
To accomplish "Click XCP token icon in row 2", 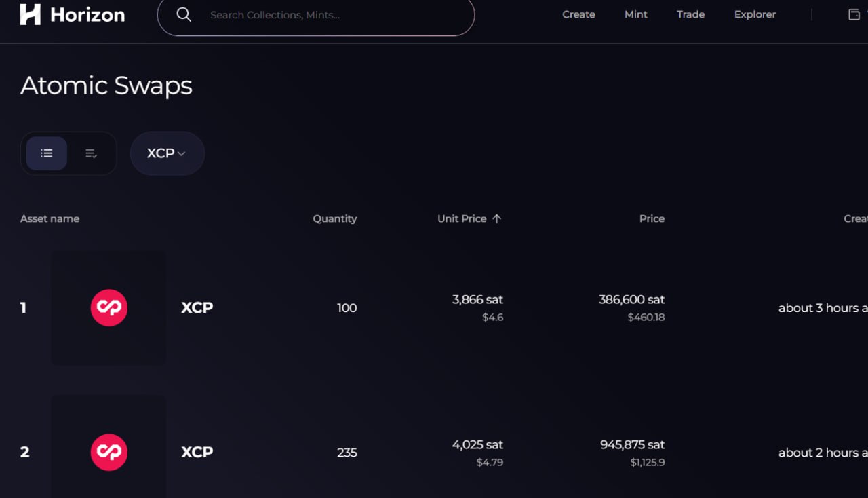I will point(109,452).
